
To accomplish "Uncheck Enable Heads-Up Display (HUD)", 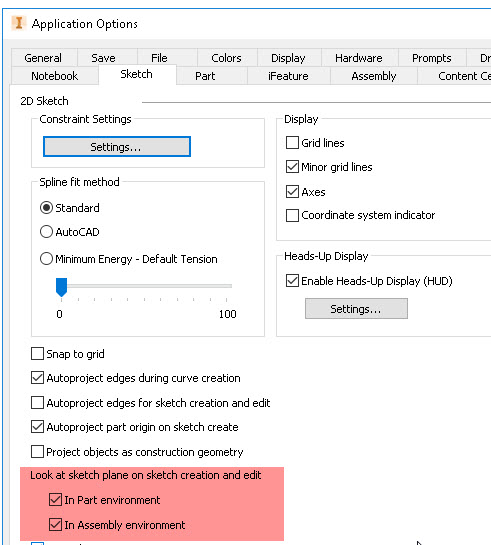I will (292, 280).
